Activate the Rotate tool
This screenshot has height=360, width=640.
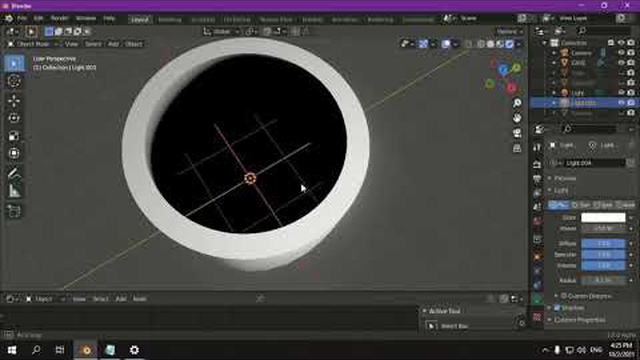click(14, 118)
